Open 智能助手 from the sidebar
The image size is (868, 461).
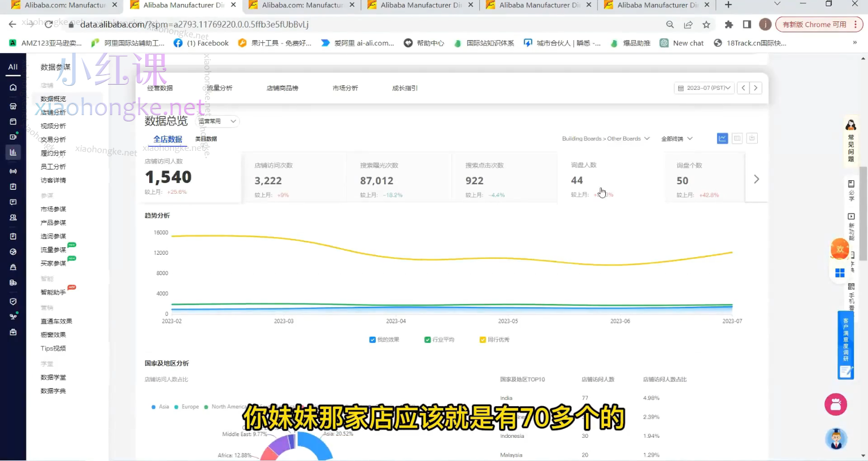54,292
